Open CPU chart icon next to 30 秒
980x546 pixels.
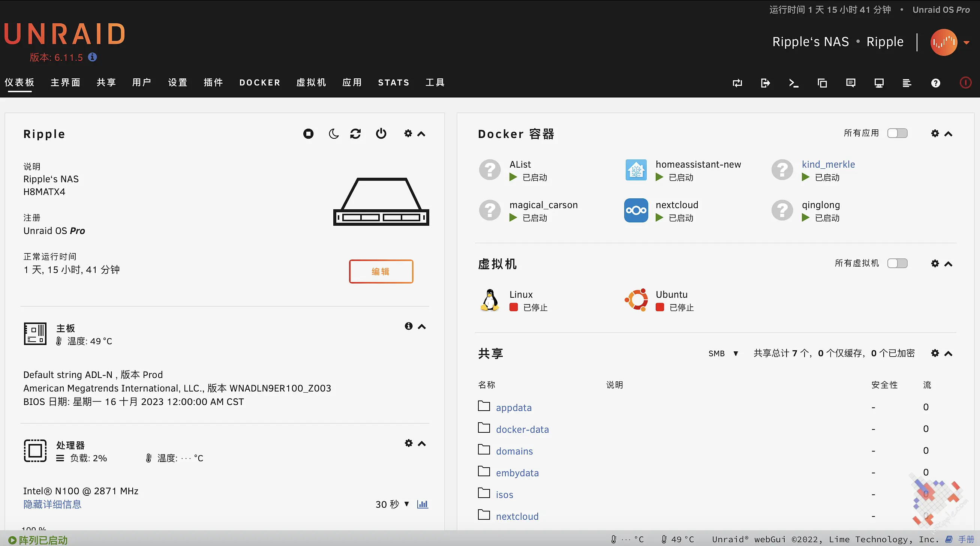point(423,504)
